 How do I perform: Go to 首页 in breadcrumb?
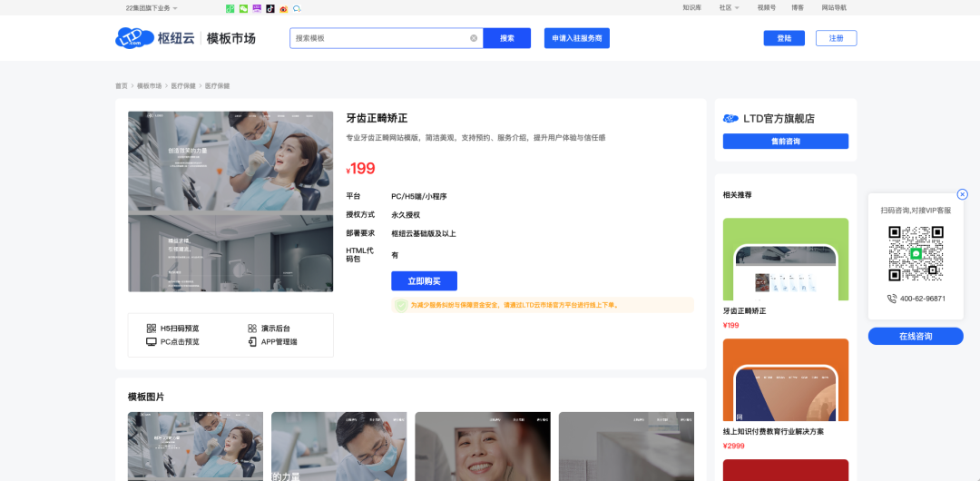coord(122,85)
